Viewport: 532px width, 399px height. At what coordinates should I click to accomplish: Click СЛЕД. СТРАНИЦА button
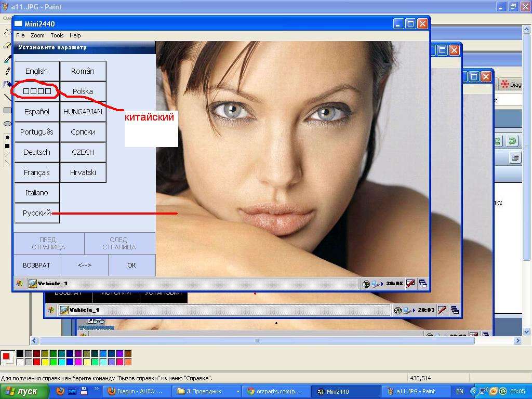click(x=120, y=243)
